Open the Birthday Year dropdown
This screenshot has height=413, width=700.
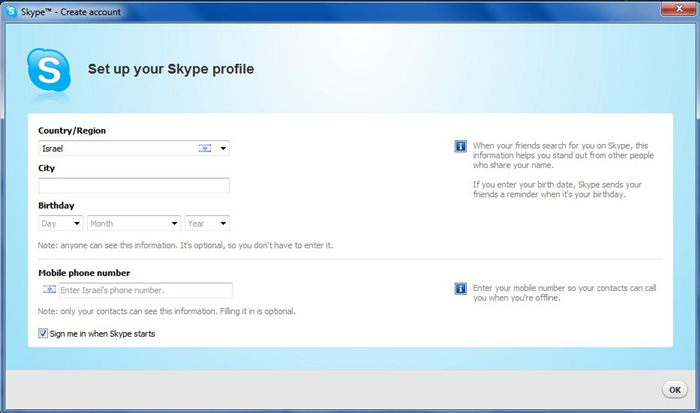coord(207,223)
